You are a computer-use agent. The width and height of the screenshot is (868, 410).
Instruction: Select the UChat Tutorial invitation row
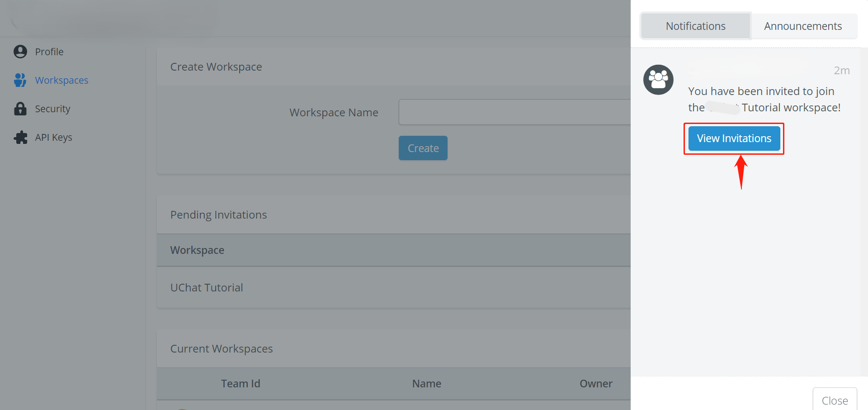coord(393,287)
